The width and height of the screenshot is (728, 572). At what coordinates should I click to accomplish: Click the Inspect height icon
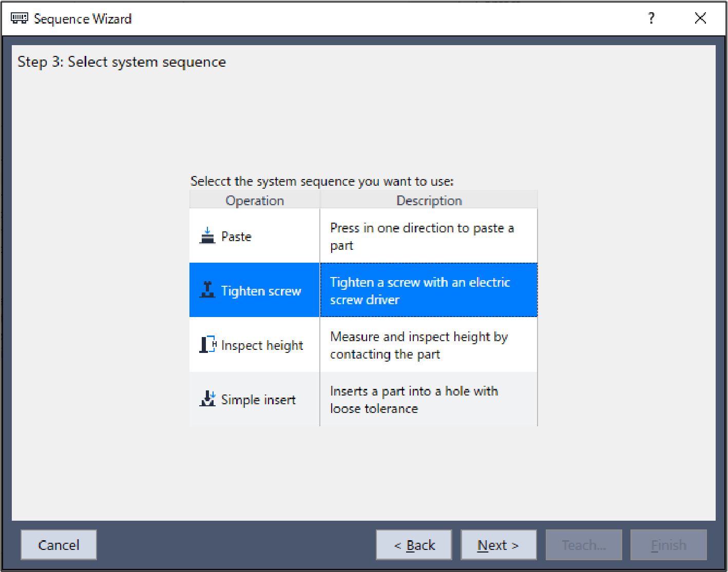[207, 345]
